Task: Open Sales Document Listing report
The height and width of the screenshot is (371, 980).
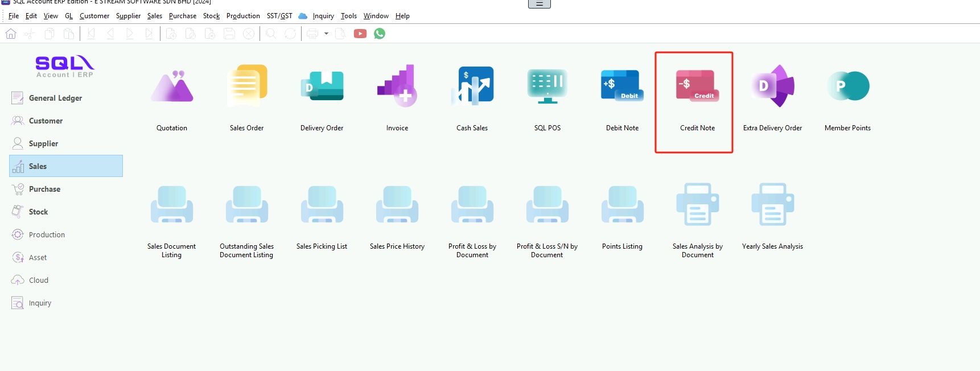Action: pyautogui.click(x=172, y=206)
